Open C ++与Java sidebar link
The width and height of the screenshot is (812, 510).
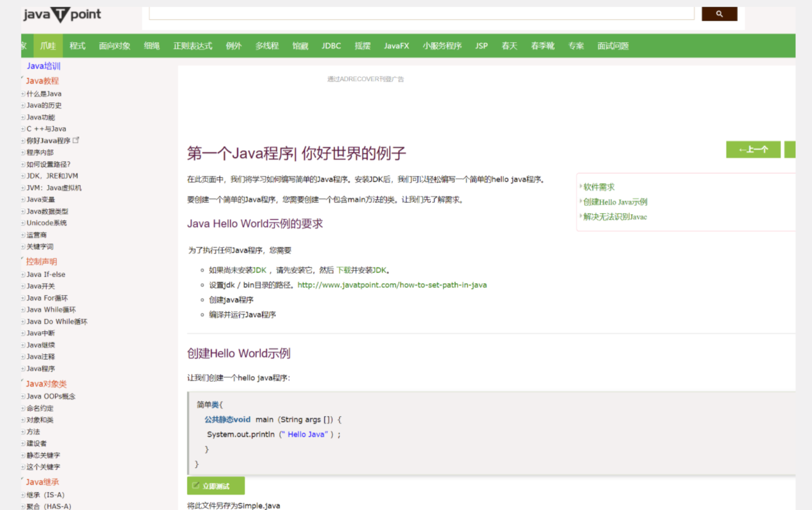(46, 129)
